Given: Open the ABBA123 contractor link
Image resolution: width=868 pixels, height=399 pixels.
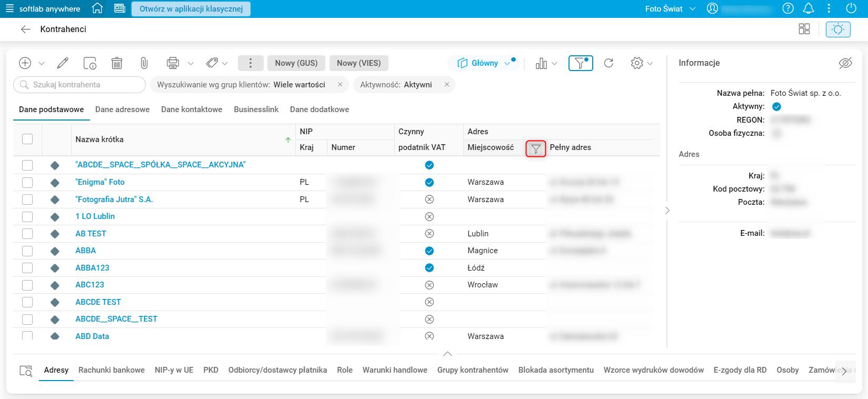Looking at the screenshot, I should 92,268.
